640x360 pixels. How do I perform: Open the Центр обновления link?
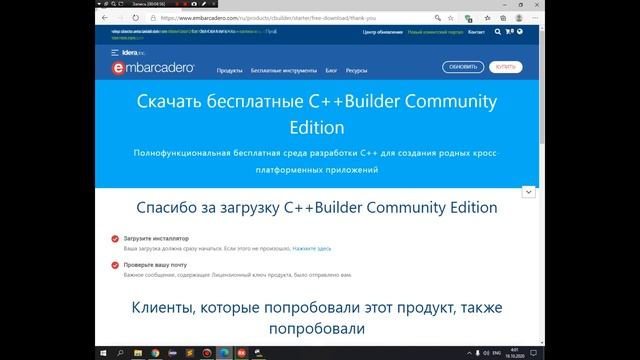382,32
